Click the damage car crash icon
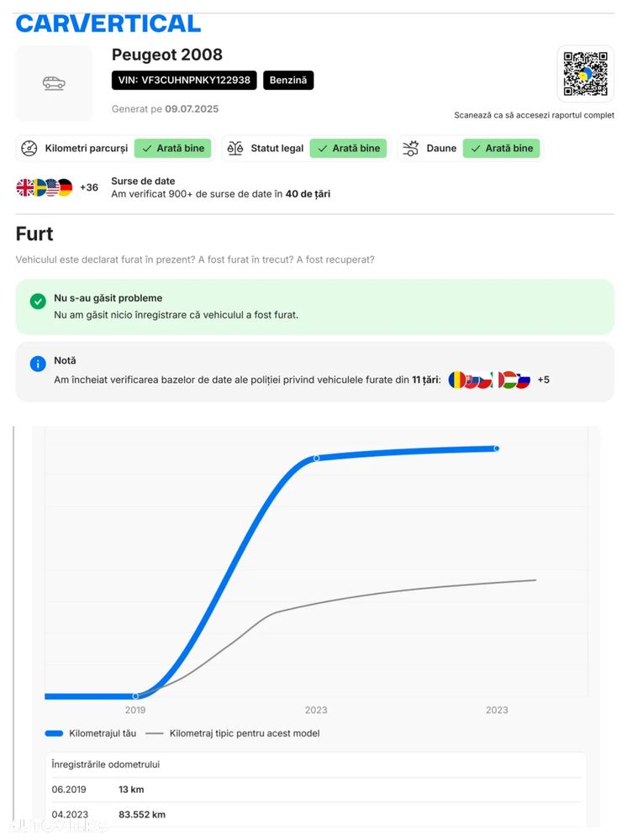Image resolution: width=627 pixels, height=840 pixels. point(411,149)
